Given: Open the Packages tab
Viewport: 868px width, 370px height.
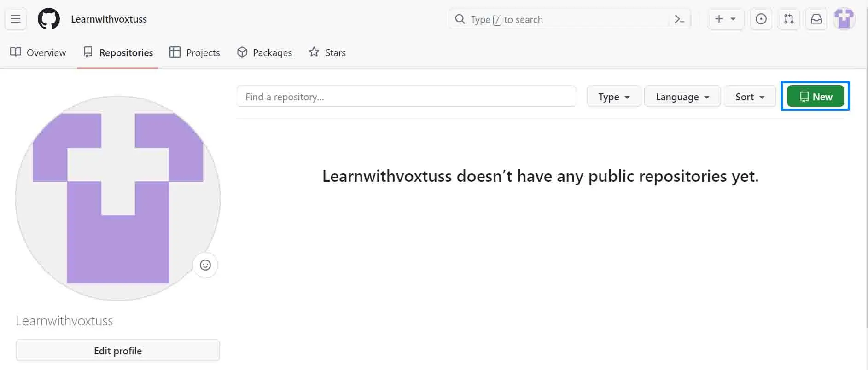Looking at the screenshot, I should click(264, 52).
